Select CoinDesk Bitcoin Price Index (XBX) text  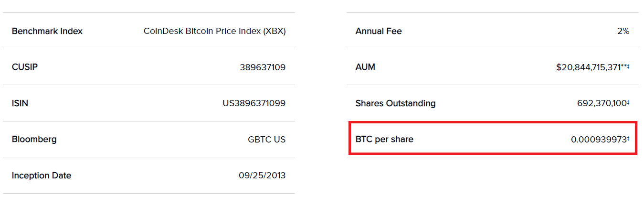pos(215,31)
